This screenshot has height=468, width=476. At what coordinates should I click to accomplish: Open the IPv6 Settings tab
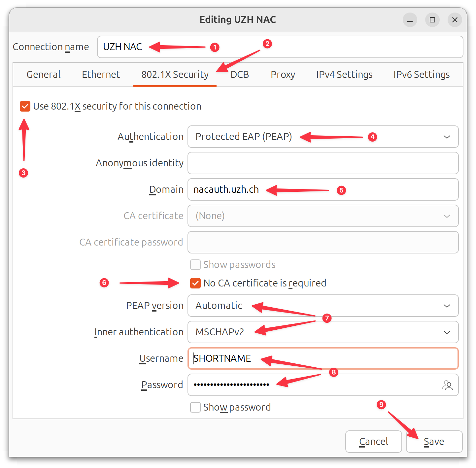point(422,75)
